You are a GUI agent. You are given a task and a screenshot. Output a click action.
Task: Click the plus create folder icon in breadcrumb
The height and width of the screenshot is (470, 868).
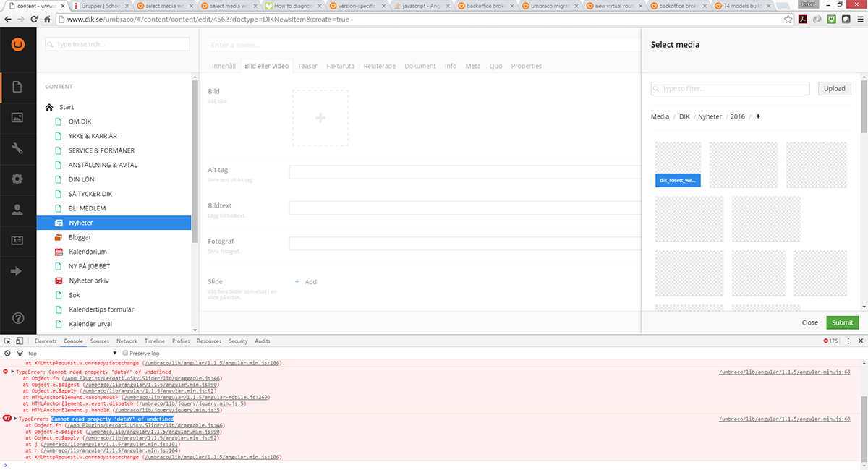pos(758,116)
